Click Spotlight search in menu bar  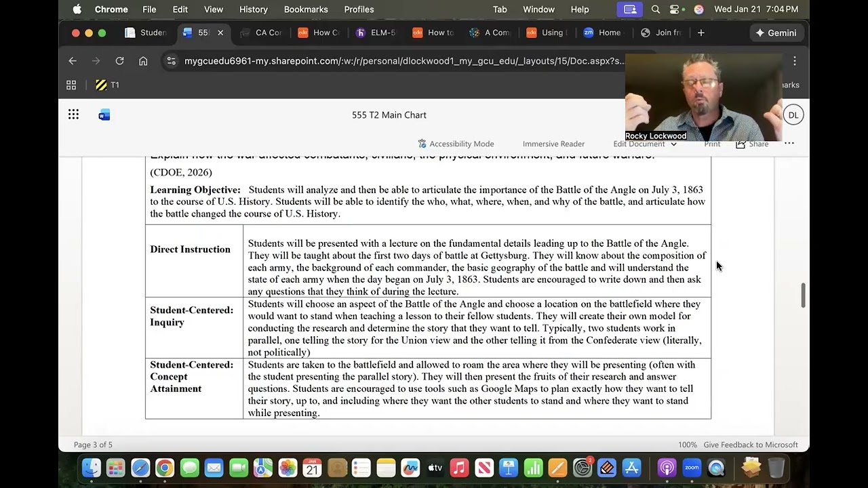click(x=656, y=9)
